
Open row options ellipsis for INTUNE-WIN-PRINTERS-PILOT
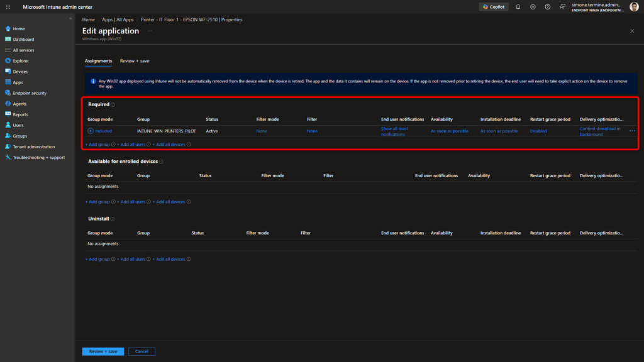pyautogui.click(x=632, y=131)
